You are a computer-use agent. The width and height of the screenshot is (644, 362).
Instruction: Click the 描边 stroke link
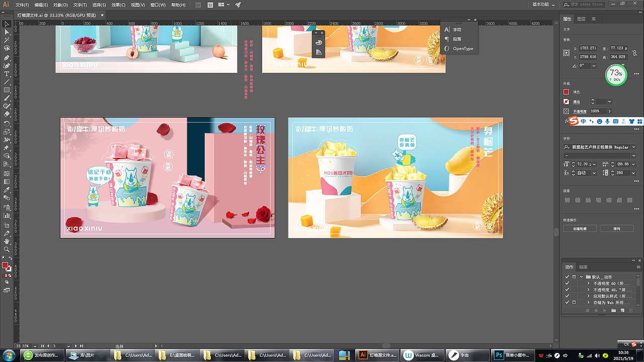tap(577, 102)
